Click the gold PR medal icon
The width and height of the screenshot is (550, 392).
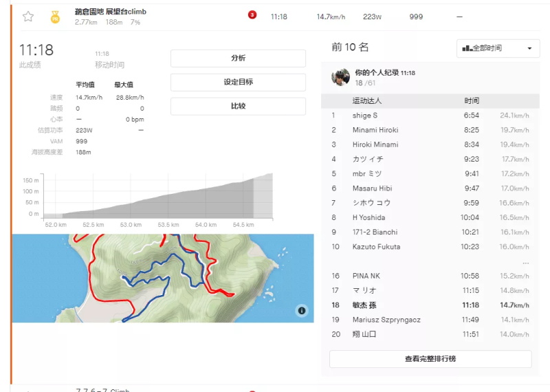[x=55, y=17]
